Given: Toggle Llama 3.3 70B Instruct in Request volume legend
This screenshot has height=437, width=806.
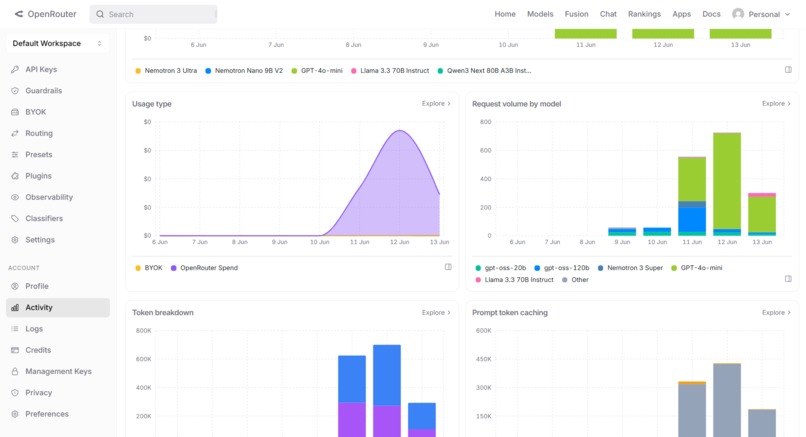Looking at the screenshot, I should 515,280.
